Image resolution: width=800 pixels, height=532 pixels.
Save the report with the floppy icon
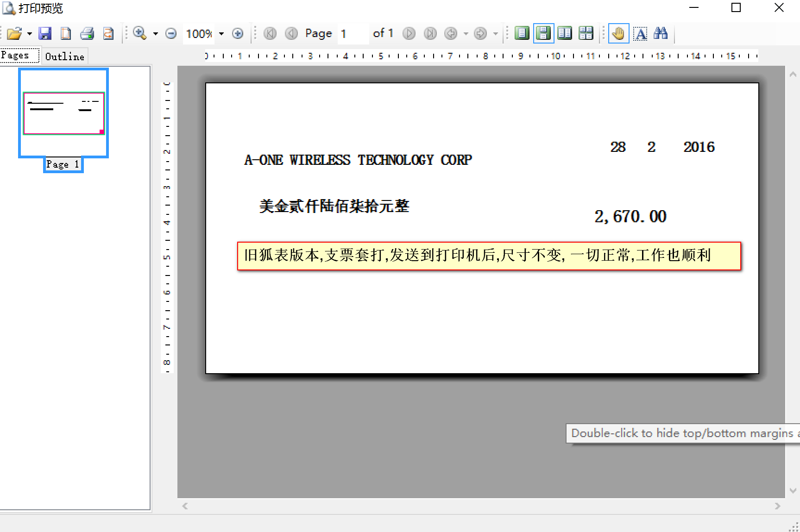click(x=45, y=33)
